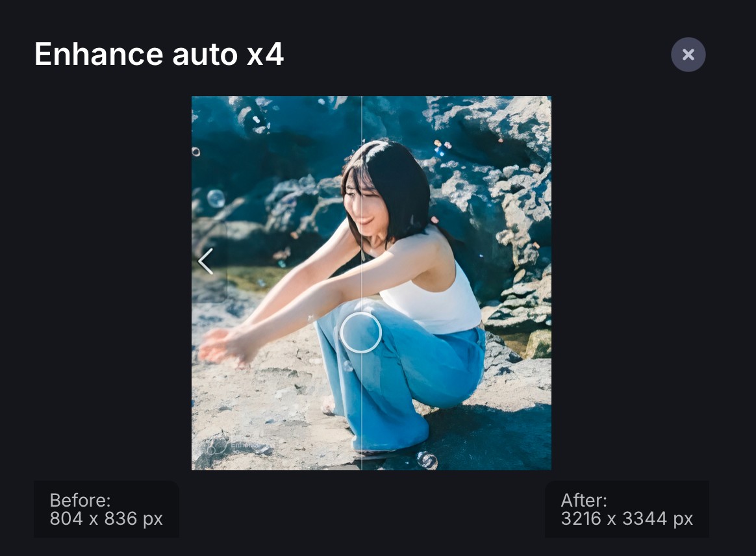Close the Enhance auto x4 dialog
The width and height of the screenshot is (756, 556).
coord(688,55)
